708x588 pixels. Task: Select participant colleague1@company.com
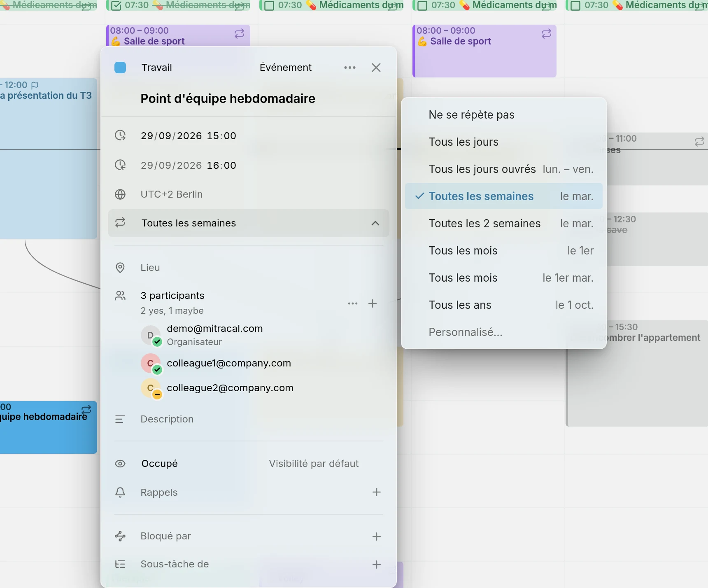click(x=229, y=363)
